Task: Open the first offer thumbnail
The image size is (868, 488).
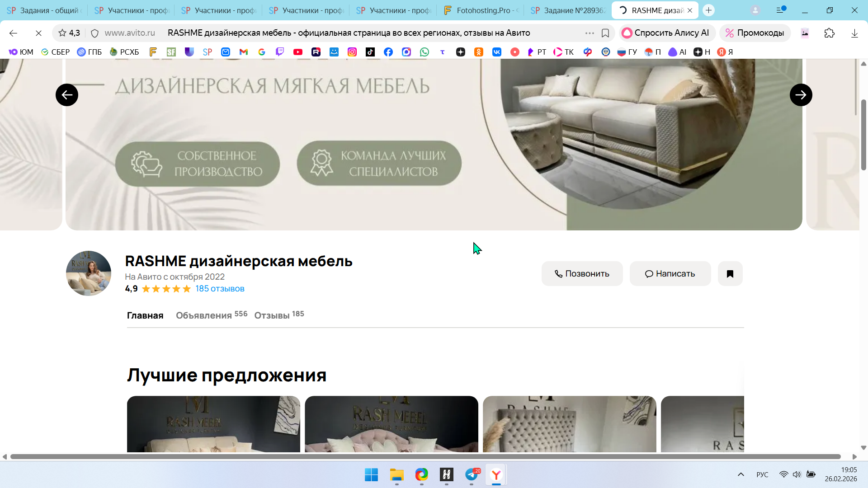Action: pos(213,424)
